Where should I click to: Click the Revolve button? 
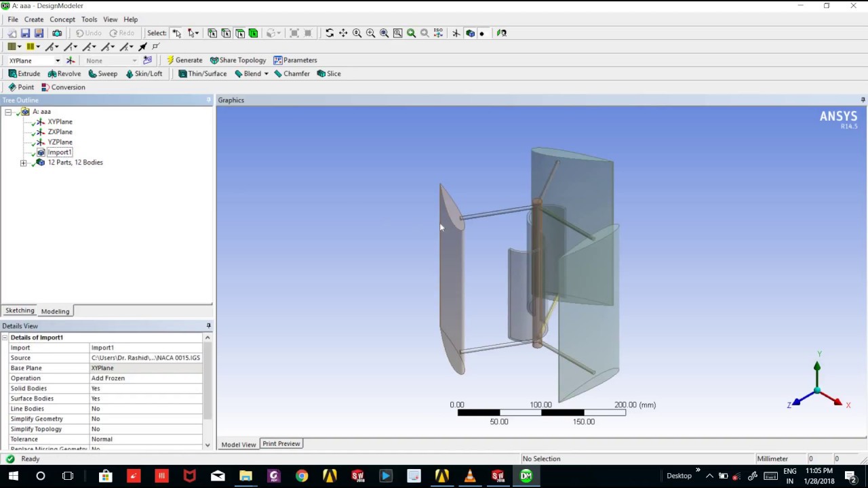[64, 74]
